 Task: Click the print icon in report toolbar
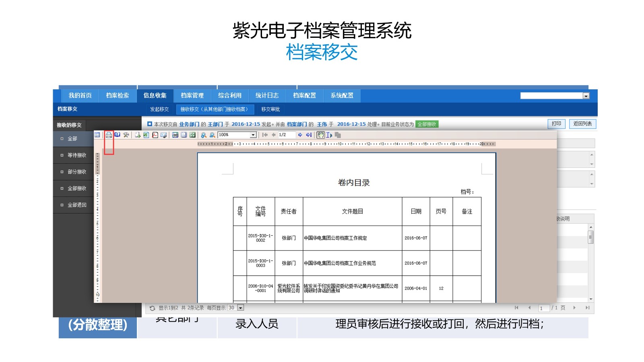(x=109, y=135)
